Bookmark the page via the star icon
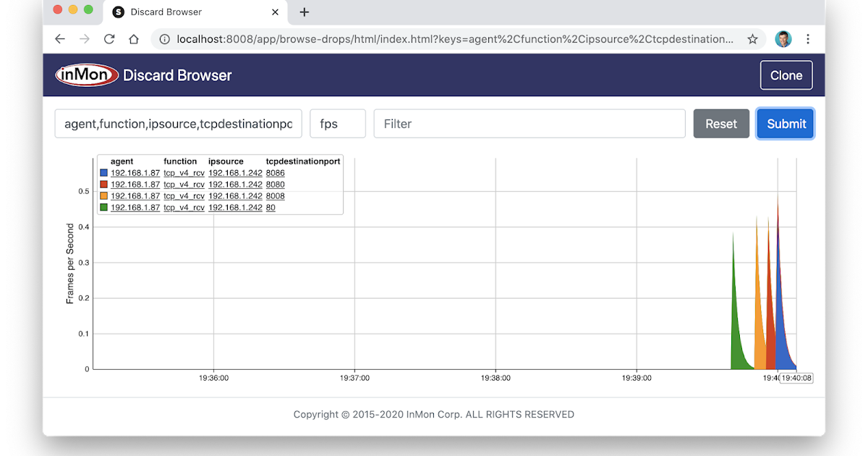This screenshot has width=868, height=456. tap(752, 39)
